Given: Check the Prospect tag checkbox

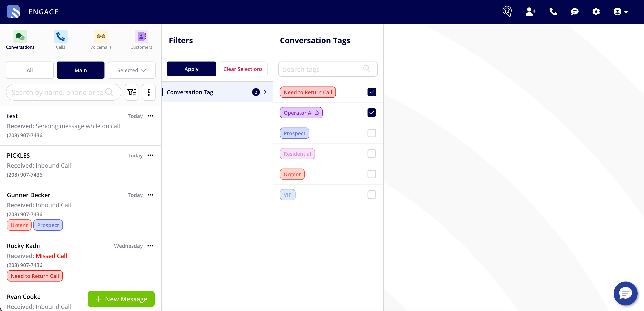Looking at the screenshot, I should coord(372,133).
